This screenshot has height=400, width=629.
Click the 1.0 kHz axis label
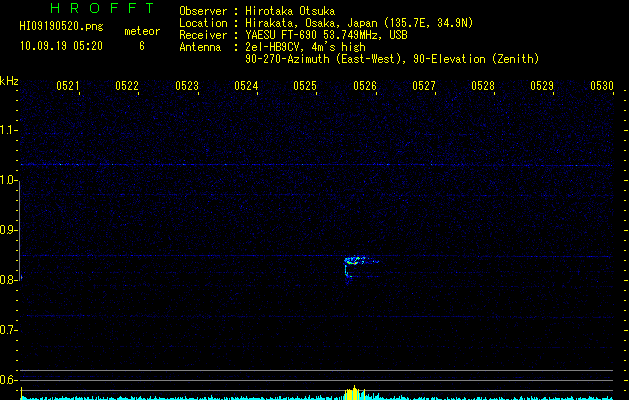(x=8, y=180)
